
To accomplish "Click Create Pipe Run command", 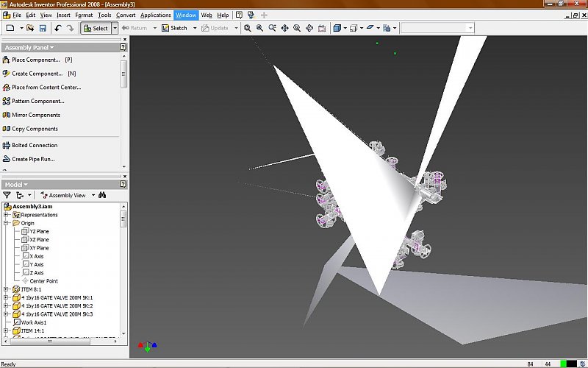I will (x=29, y=159).
